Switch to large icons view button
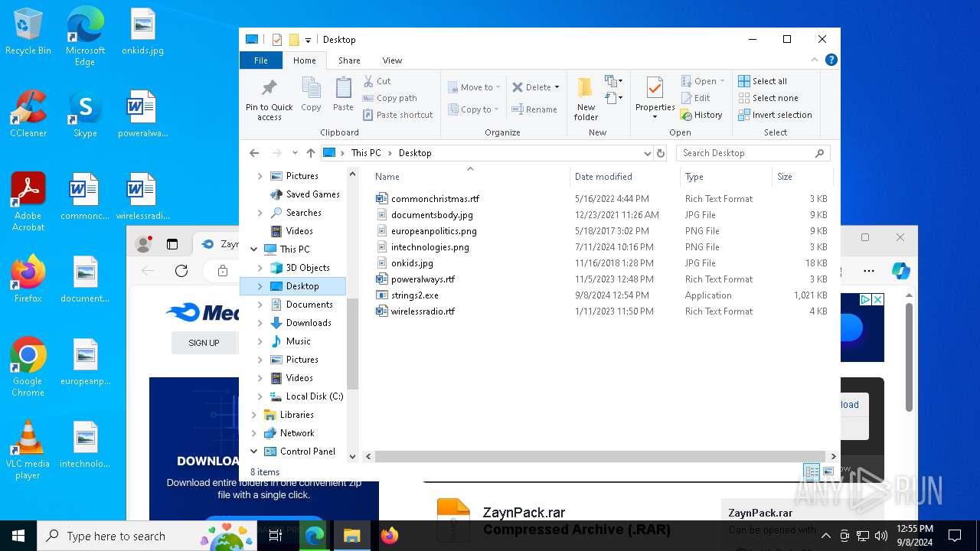 [828, 471]
